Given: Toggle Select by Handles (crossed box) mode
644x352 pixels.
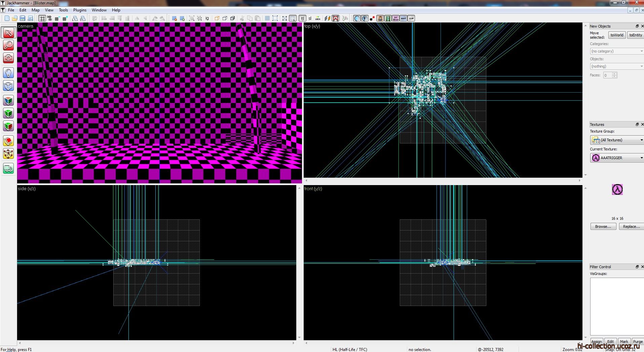Looking at the screenshot, I should pos(285,18).
